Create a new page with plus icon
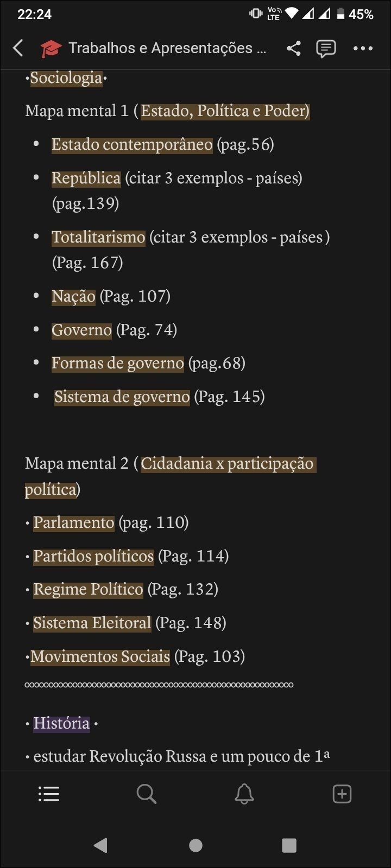 (x=342, y=794)
